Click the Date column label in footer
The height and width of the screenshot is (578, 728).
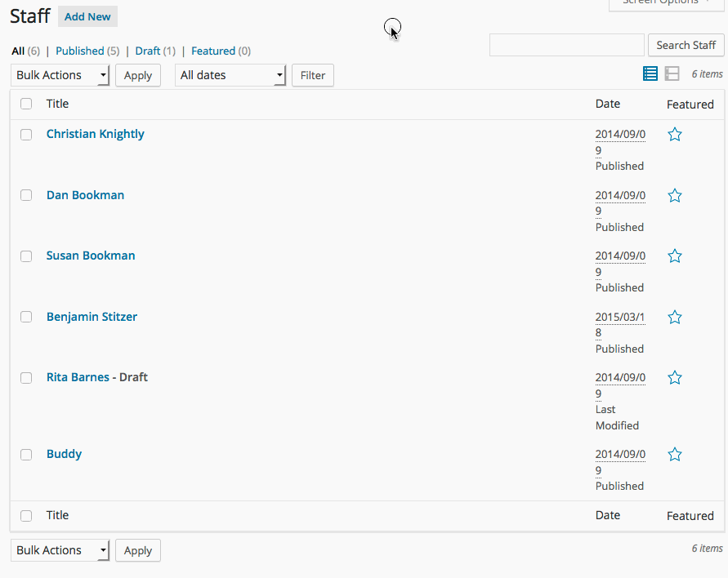(x=608, y=515)
